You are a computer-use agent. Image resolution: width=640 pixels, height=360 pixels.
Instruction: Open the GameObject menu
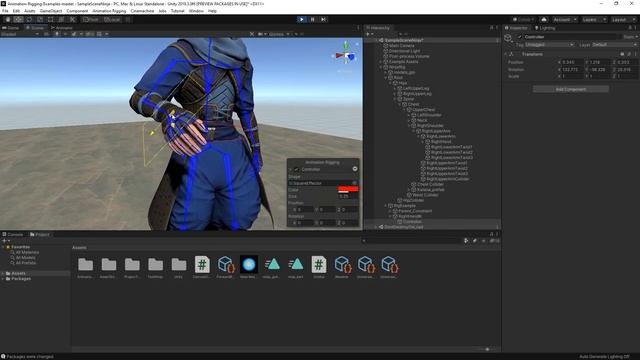pos(51,11)
